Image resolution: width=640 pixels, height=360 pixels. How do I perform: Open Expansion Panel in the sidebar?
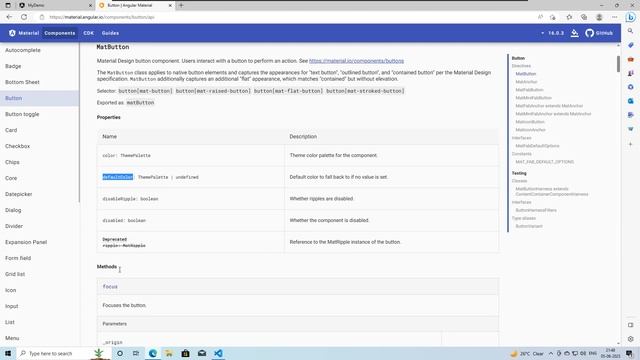pos(26,242)
